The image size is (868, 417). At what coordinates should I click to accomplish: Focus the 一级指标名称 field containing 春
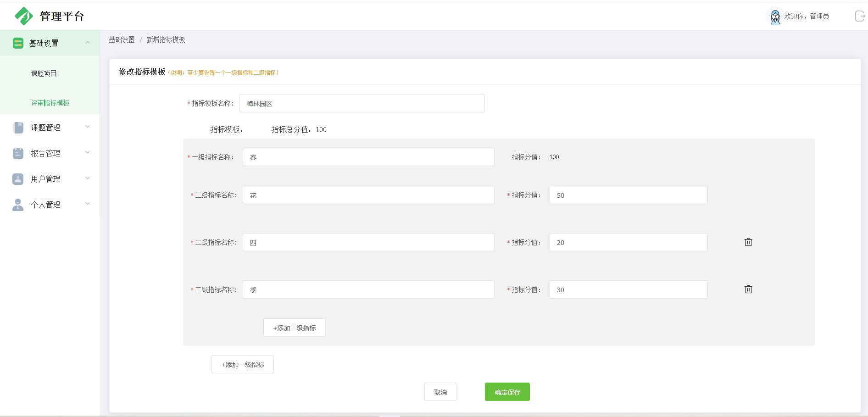click(x=368, y=157)
